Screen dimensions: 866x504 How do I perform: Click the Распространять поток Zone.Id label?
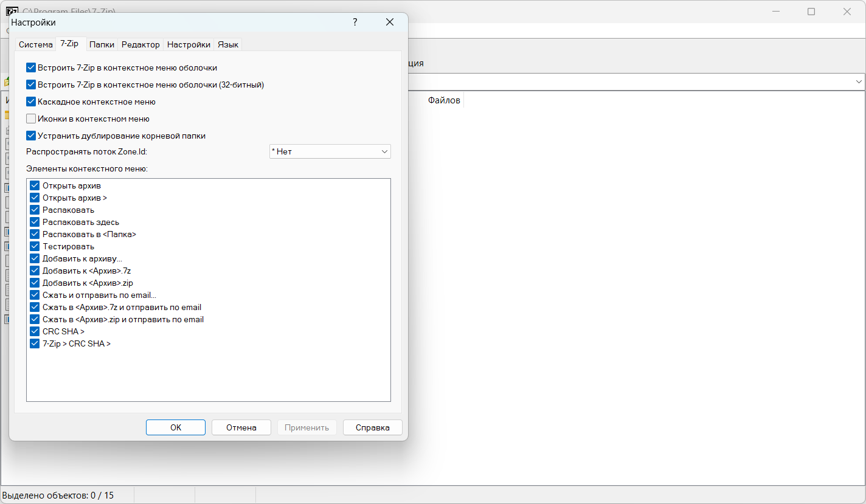[87, 151]
